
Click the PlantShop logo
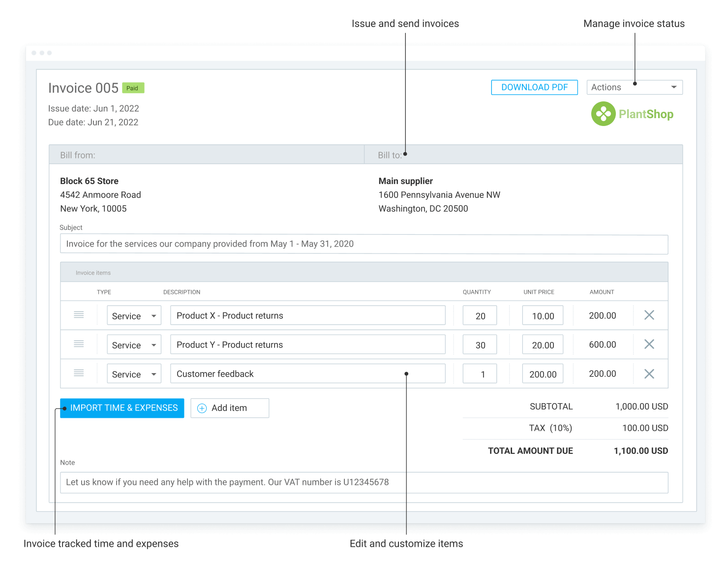(x=633, y=114)
